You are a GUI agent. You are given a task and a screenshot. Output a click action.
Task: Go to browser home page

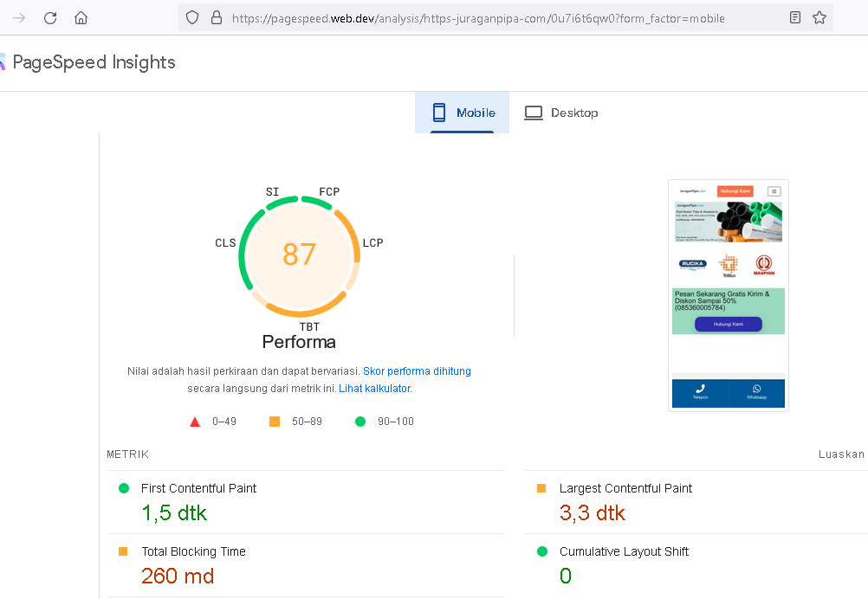[81, 17]
